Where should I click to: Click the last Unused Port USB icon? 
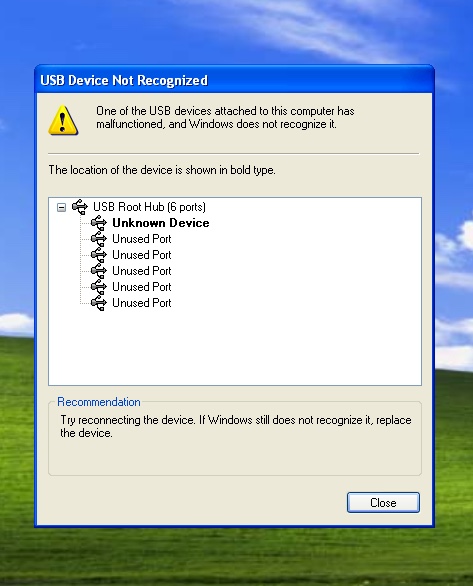[99, 303]
